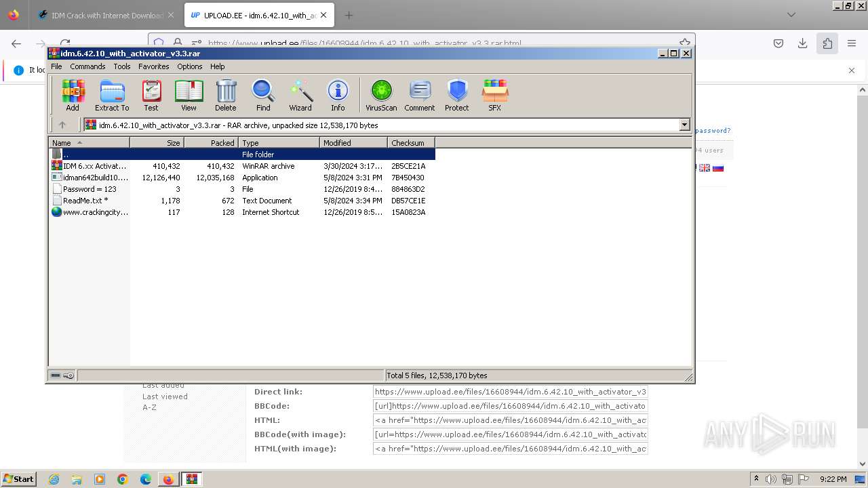Click the Direct link URL field

pyautogui.click(x=511, y=392)
